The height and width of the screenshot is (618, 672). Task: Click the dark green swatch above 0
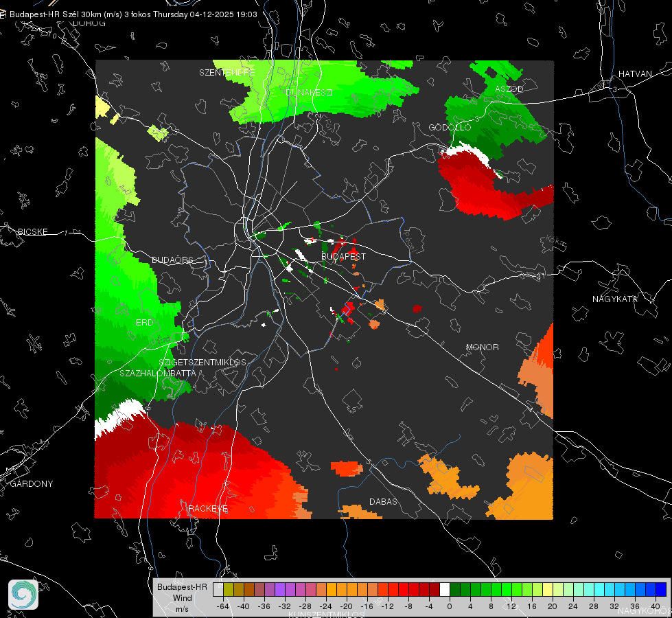pos(455,589)
